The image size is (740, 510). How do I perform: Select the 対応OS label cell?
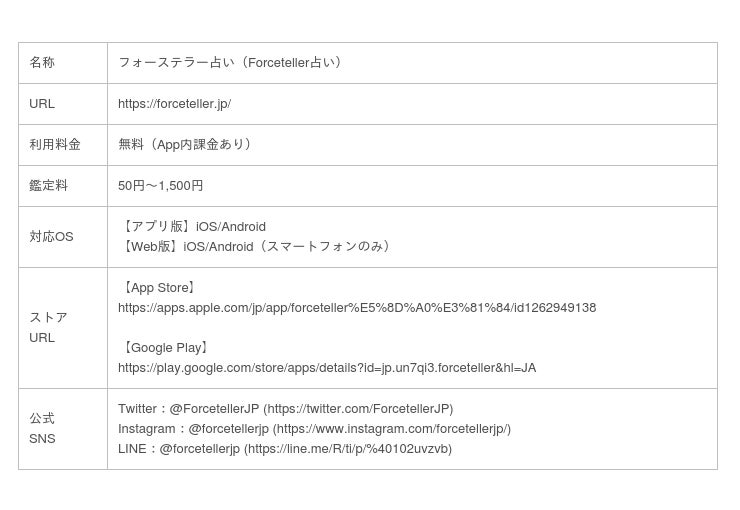tap(51, 237)
